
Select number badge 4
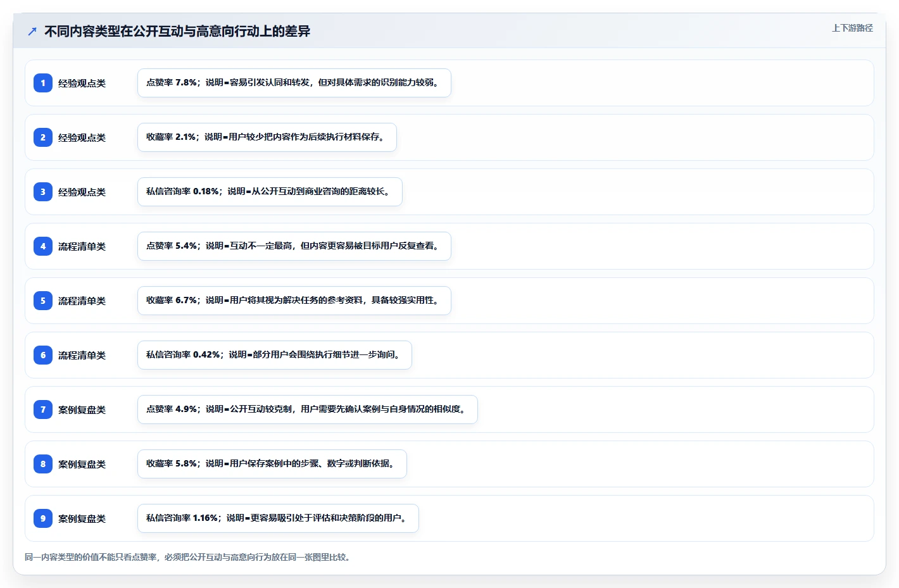pyautogui.click(x=43, y=246)
